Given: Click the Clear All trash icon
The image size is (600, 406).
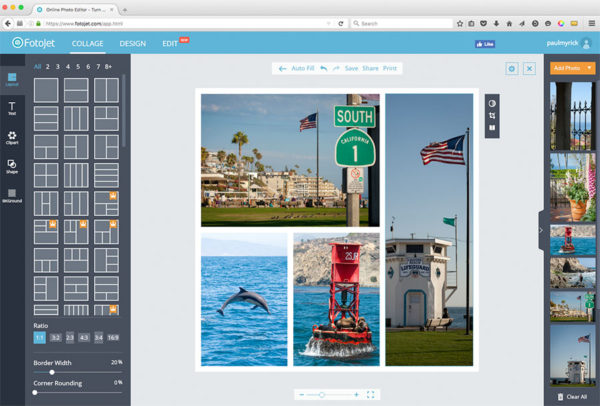Looking at the screenshot, I should tap(561, 397).
